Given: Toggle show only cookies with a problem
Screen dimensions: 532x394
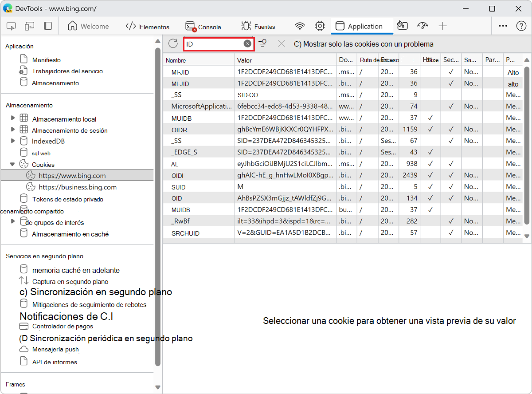Looking at the screenshot, I should [x=364, y=44].
